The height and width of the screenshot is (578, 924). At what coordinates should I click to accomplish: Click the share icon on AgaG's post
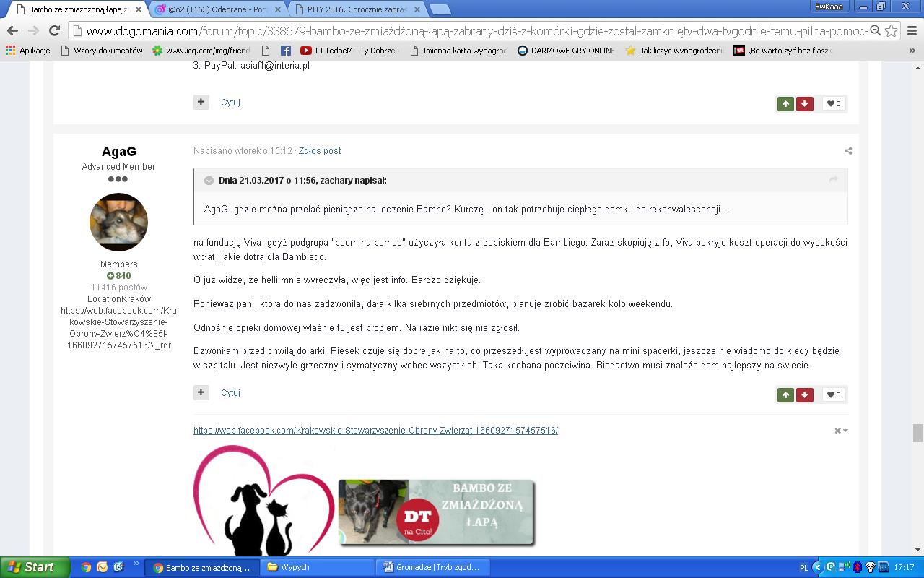[x=847, y=151]
